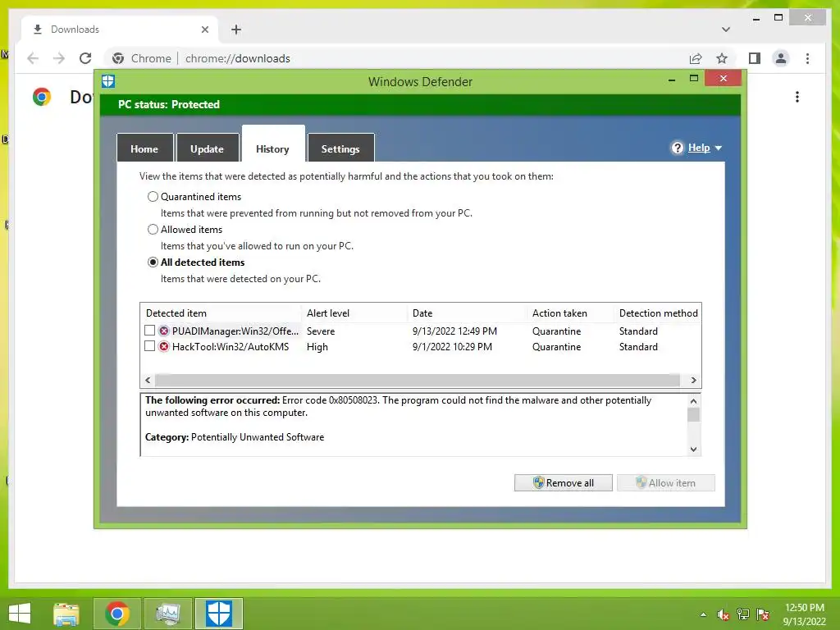Select the PUADIManager:Win32/Offe... row text
This screenshot has height=630, width=840.
click(x=235, y=331)
